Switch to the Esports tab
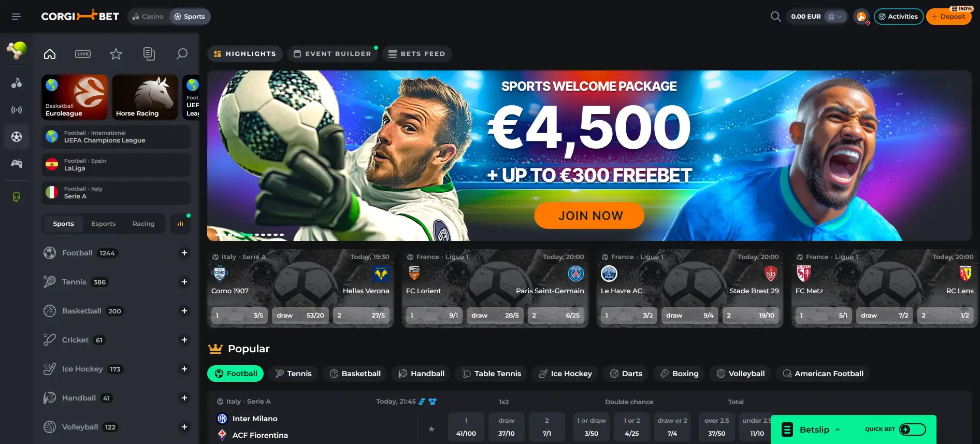Screen dimensions: 980x444 click(x=104, y=224)
